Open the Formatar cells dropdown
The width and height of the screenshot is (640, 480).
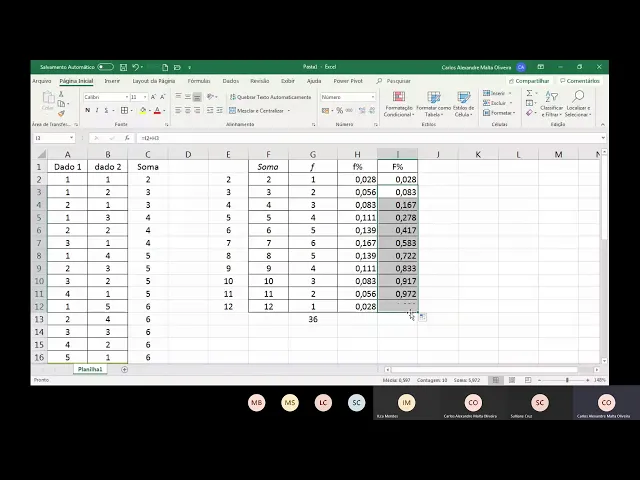(499, 113)
